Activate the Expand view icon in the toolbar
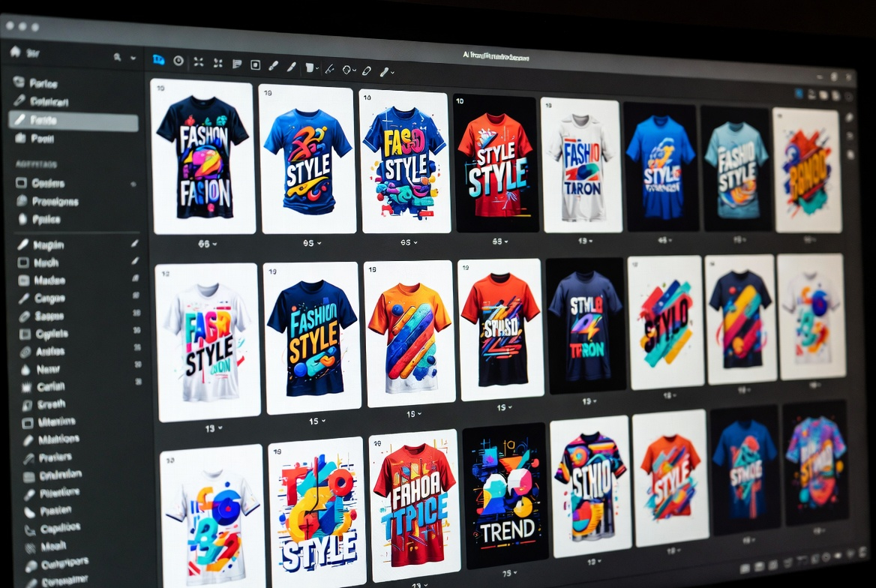 pyautogui.click(x=199, y=63)
